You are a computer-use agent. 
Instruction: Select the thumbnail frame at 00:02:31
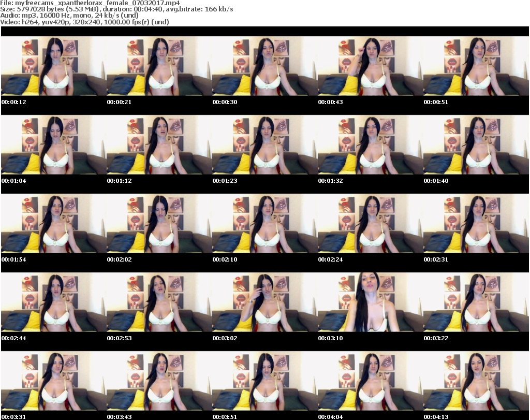point(476,224)
